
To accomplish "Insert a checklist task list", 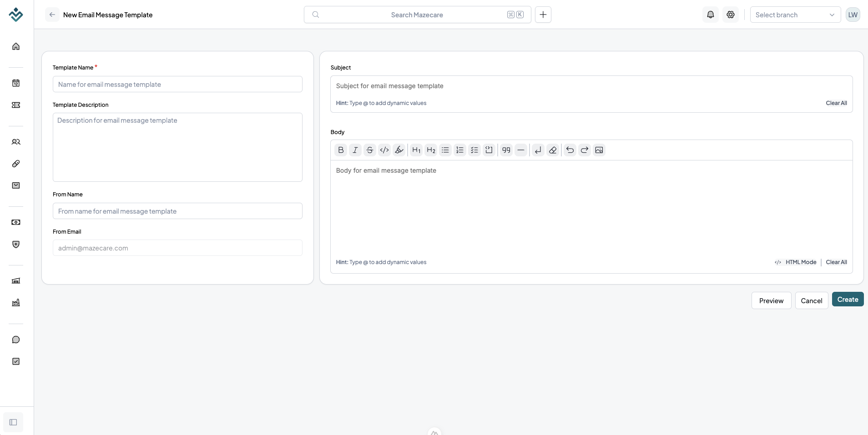I will [x=474, y=150].
